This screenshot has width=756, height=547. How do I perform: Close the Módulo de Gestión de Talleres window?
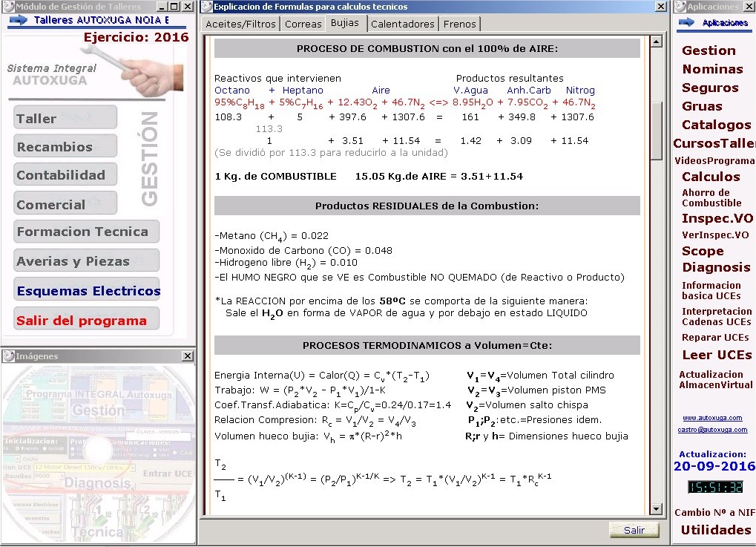point(188,7)
